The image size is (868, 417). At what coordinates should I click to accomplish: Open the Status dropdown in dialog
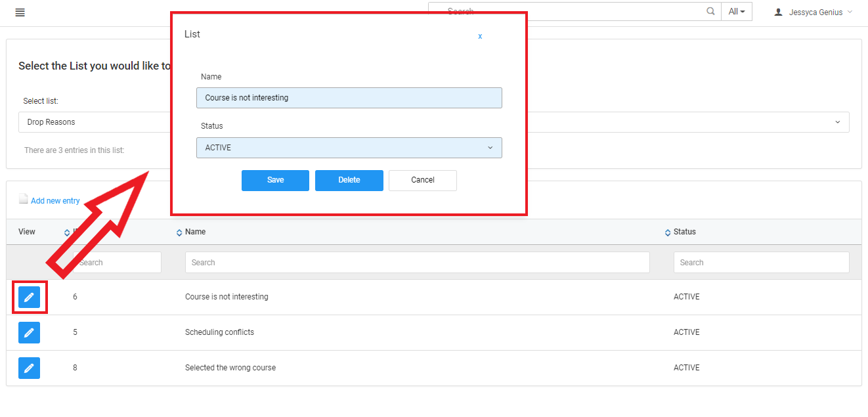coord(349,148)
